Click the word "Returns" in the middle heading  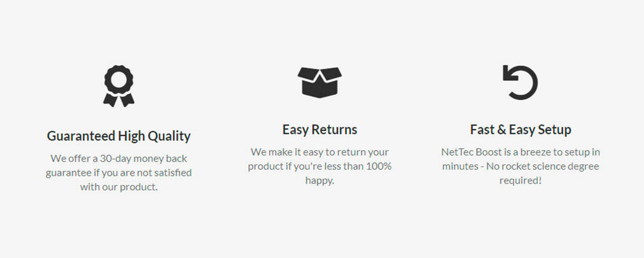pyautogui.click(x=334, y=130)
